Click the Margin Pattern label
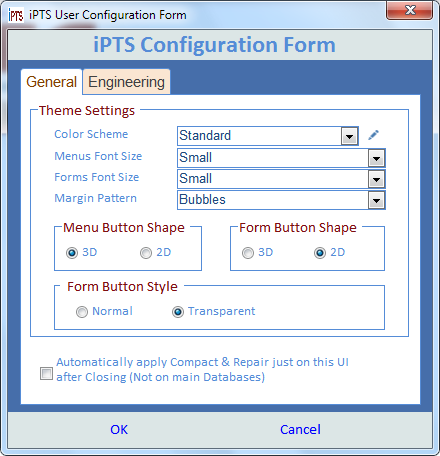Image resolution: width=440 pixels, height=456 pixels. (96, 198)
